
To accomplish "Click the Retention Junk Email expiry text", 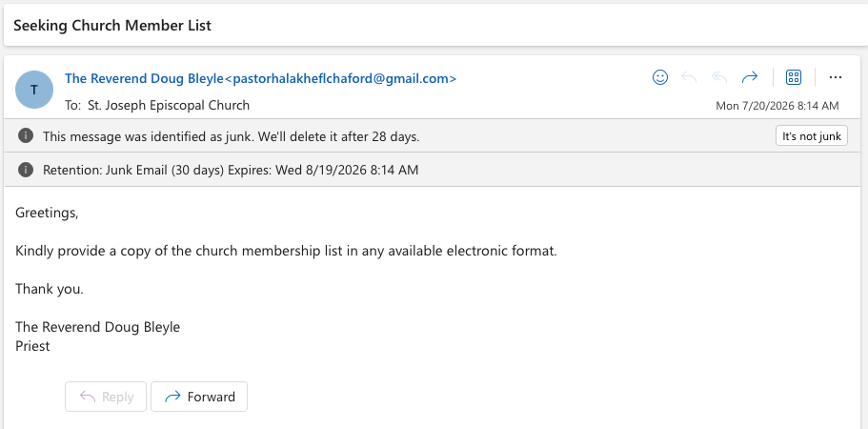I will 231,170.
